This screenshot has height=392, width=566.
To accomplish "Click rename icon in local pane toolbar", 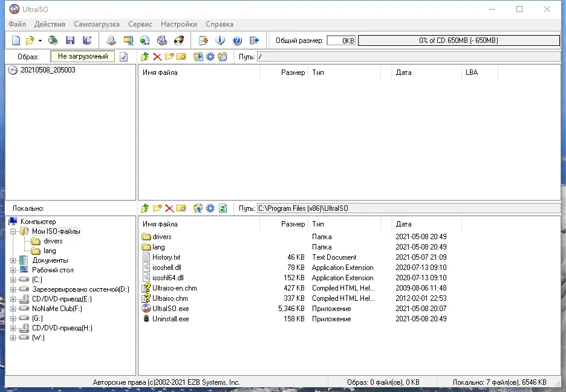I will click(x=181, y=208).
